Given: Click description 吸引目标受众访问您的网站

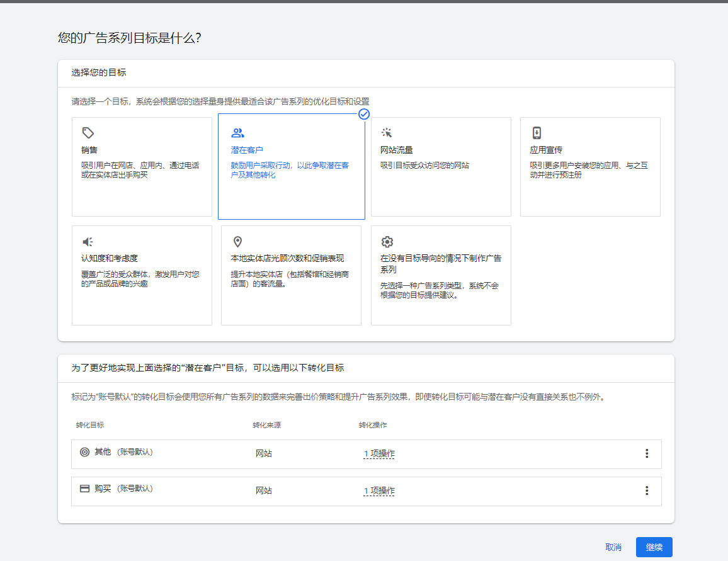Looking at the screenshot, I should [x=425, y=166].
